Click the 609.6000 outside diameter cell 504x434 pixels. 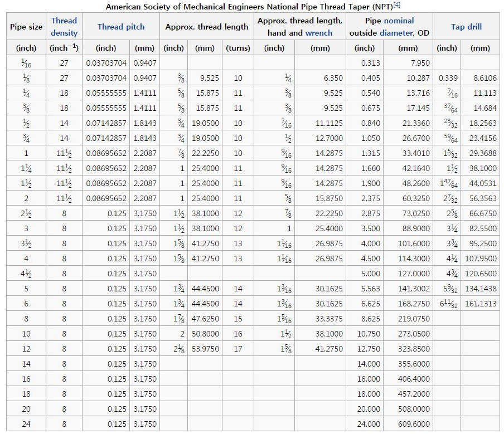[408, 424]
